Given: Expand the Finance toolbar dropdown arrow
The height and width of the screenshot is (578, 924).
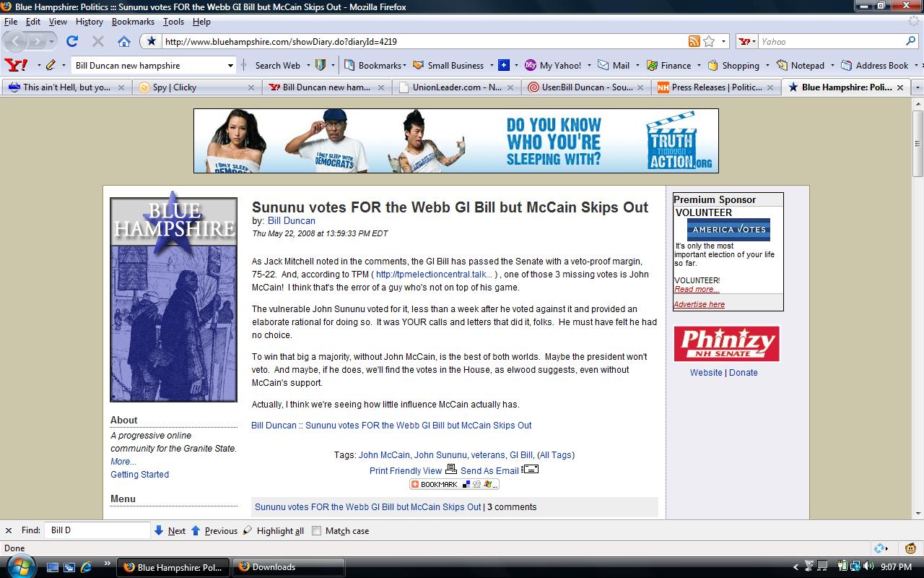Looking at the screenshot, I should [697, 65].
